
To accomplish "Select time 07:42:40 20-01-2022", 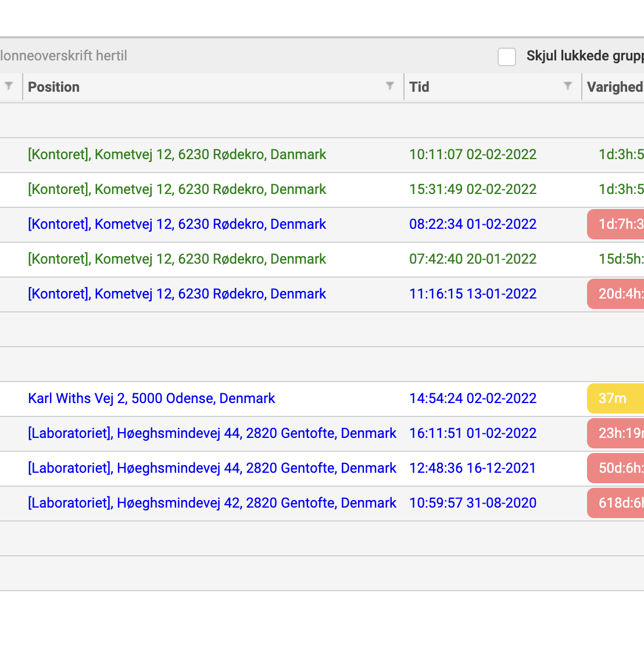I will coord(473,259).
